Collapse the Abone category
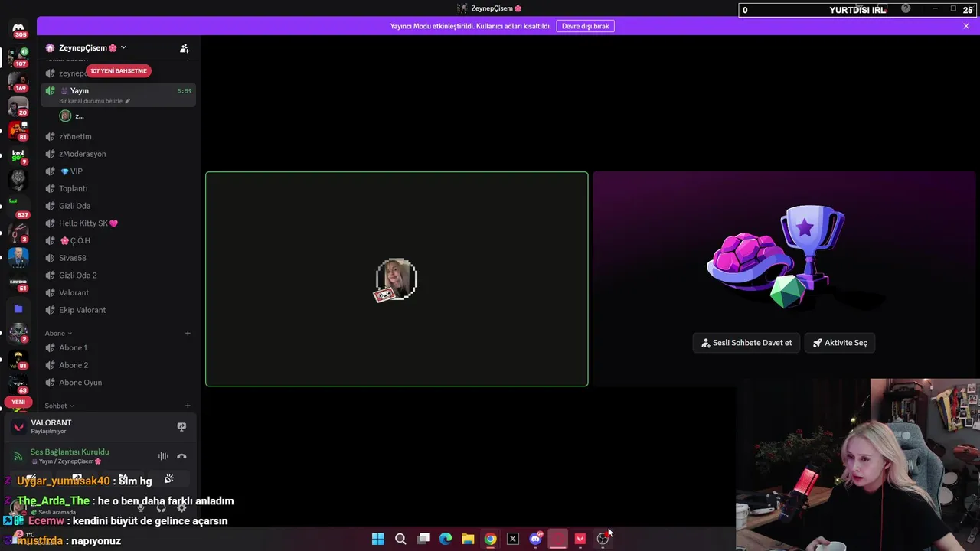The image size is (980, 551). [x=58, y=333]
